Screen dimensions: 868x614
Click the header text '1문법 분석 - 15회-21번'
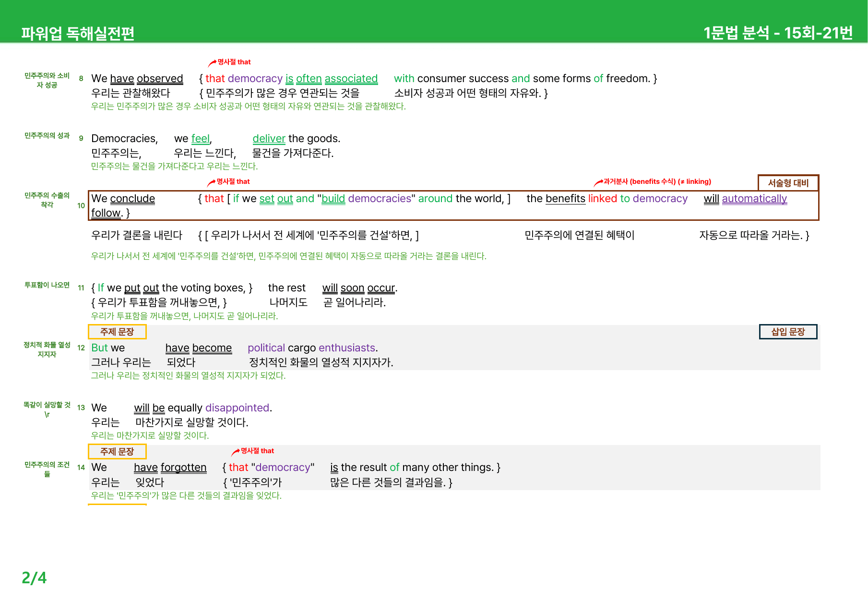click(x=778, y=33)
